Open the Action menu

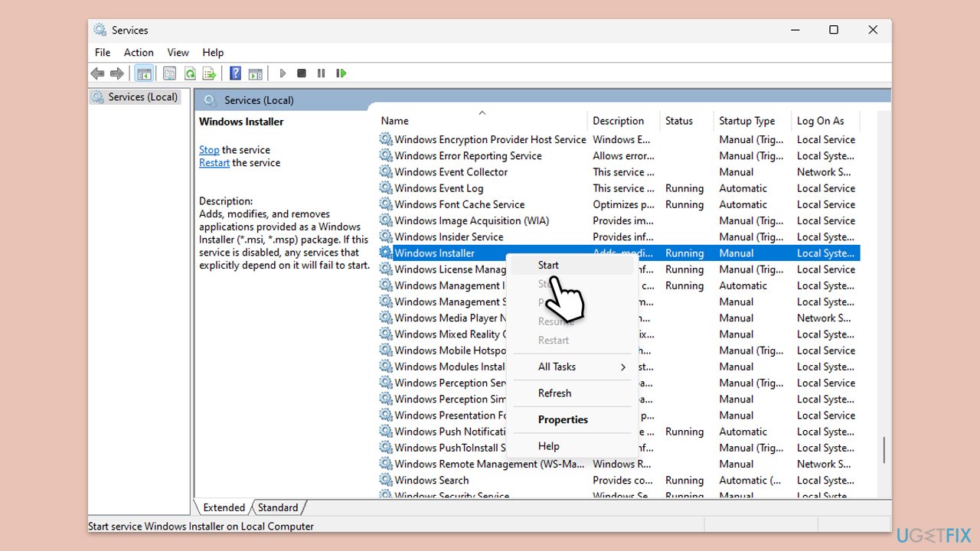click(139, 53)
